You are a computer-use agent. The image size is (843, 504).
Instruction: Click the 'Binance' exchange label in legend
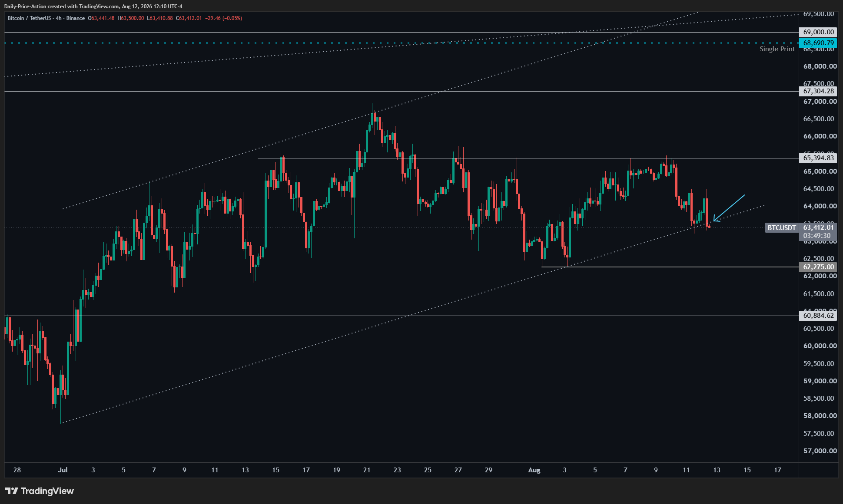pos(76,18)
